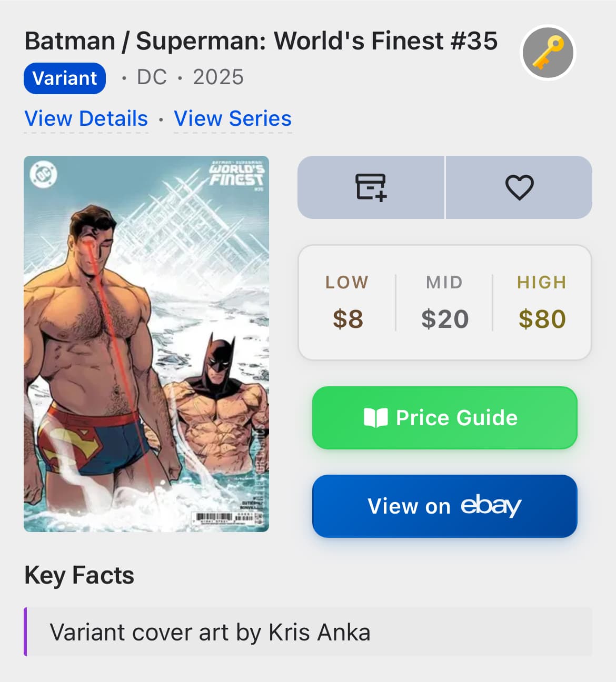
Task: Open the View Series link
Action: [232, 118]
